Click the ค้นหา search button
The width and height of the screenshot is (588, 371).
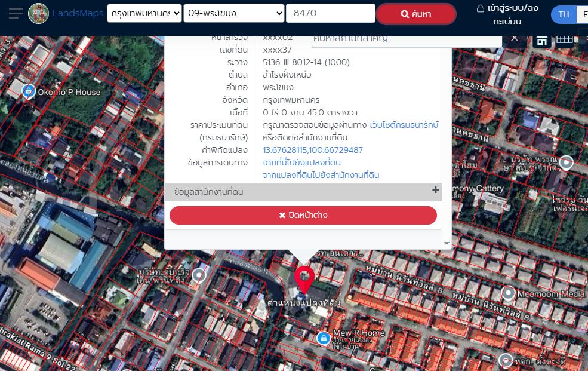[x=416, y=14]
